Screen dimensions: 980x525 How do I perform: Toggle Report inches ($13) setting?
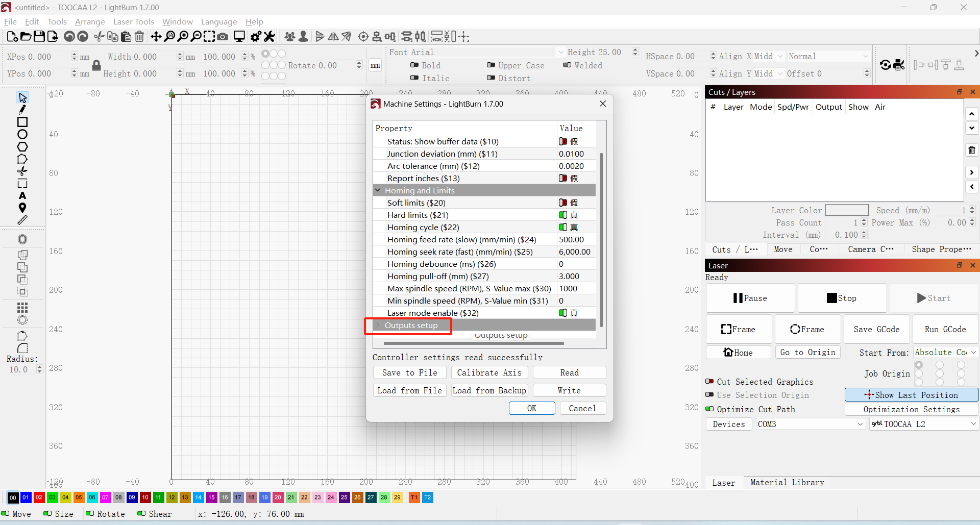(x=563, y=178)
